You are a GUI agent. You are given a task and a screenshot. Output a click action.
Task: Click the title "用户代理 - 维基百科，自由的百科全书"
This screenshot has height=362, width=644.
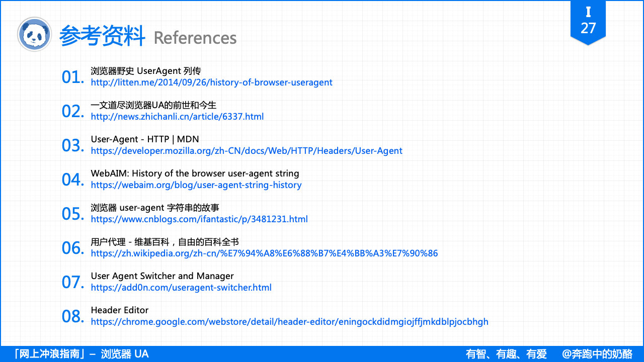click(165, 242)
